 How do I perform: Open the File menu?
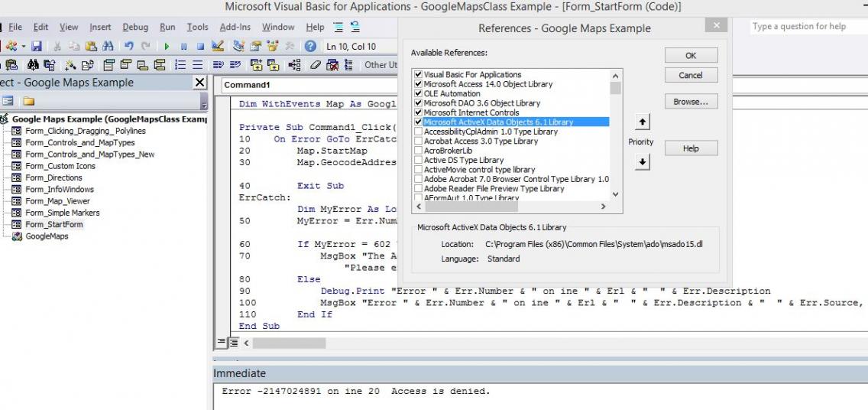tap(15, 27)
